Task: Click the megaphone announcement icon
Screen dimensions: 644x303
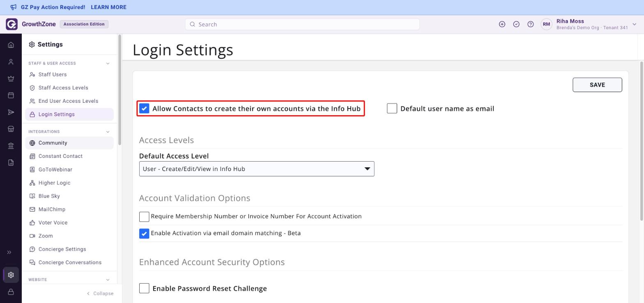Action: tap(14, 7)
